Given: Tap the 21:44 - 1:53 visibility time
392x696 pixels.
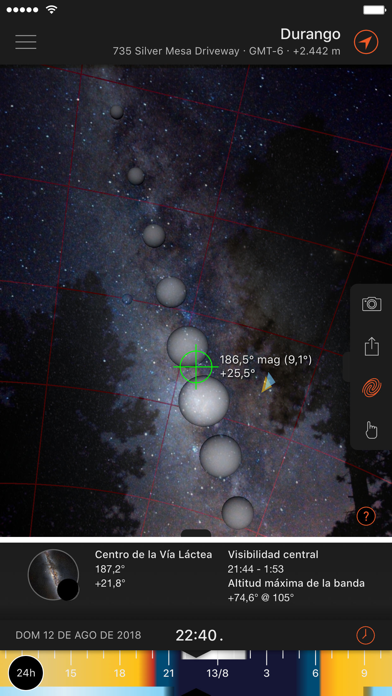Looking at the screenshot, I should 256,569.
